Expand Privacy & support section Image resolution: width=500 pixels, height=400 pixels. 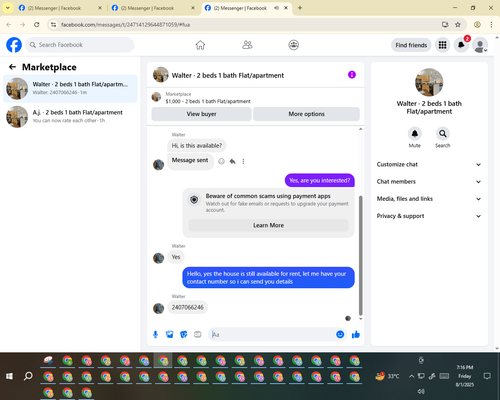tap(429, 216)
